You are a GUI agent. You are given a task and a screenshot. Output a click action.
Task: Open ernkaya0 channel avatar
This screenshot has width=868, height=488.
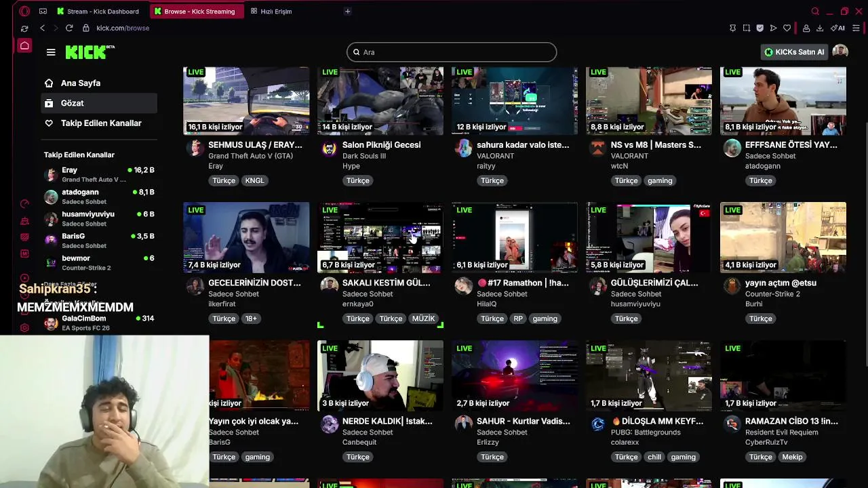[x=329, y=286]
